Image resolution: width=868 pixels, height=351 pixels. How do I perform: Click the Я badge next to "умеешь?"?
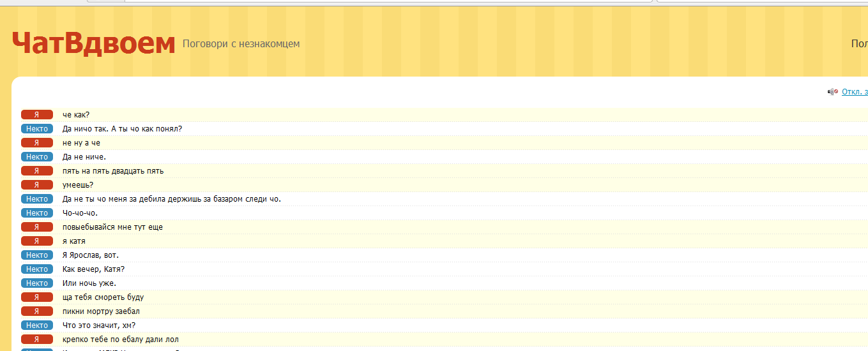37,185
